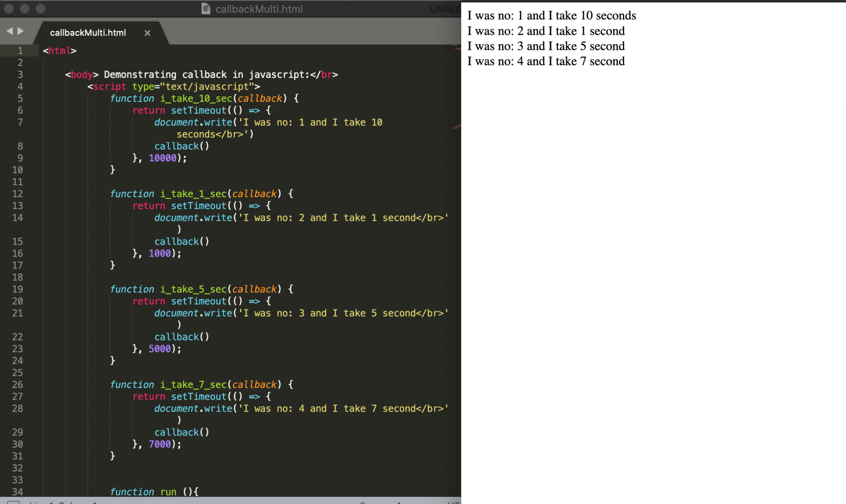Click line number 34 in the gutter
This screenshot has width=846, height=504.
18,492
